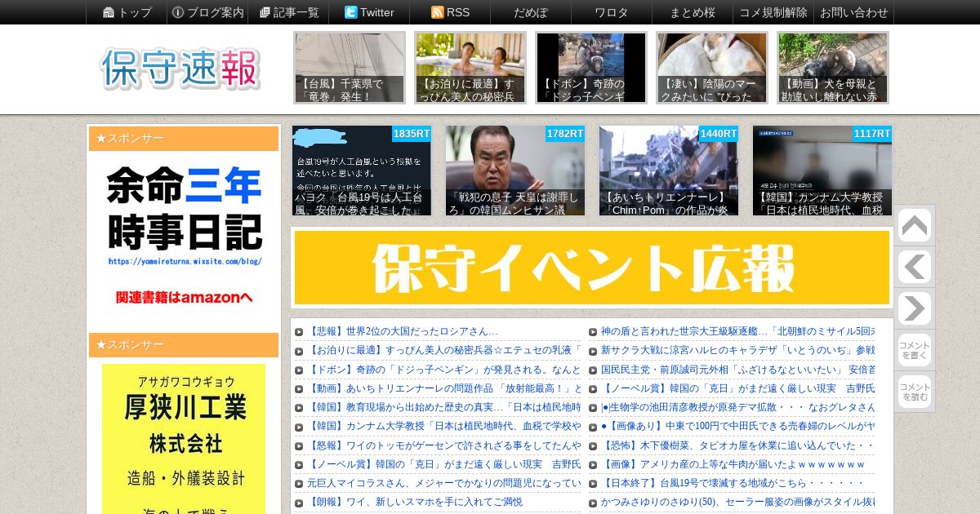Viewport: 980px width, 514px height.
Task: Open the まとめ桜 menu item
Action: pos(692,12)
